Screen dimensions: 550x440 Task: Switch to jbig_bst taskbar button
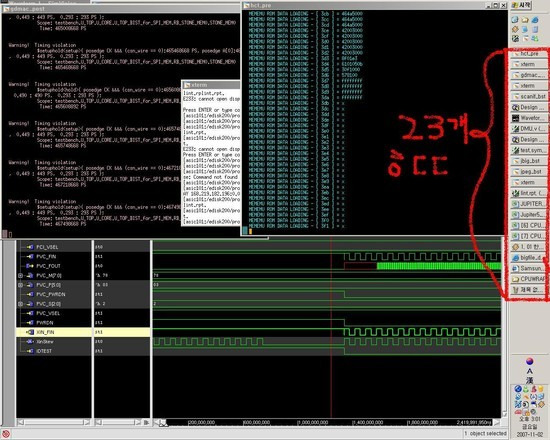[529, 161]
